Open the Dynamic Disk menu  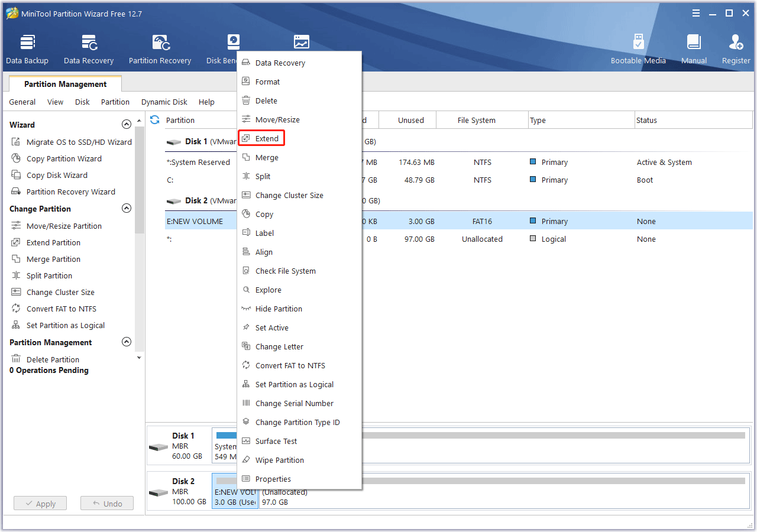[164, 102]
